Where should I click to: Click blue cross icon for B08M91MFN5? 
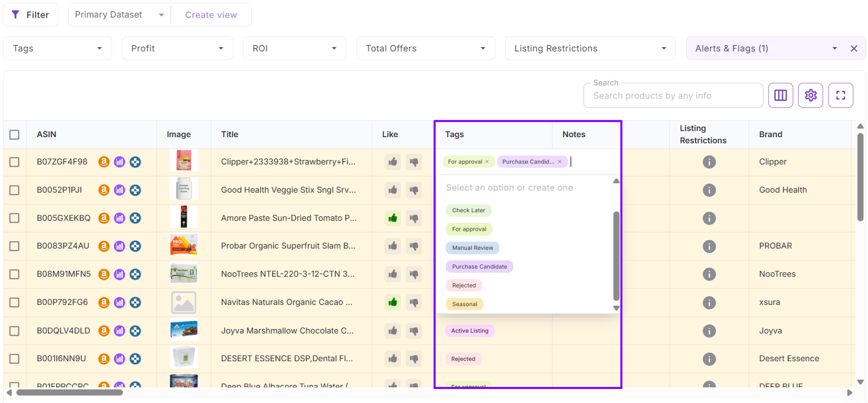[x=135, y=274]
